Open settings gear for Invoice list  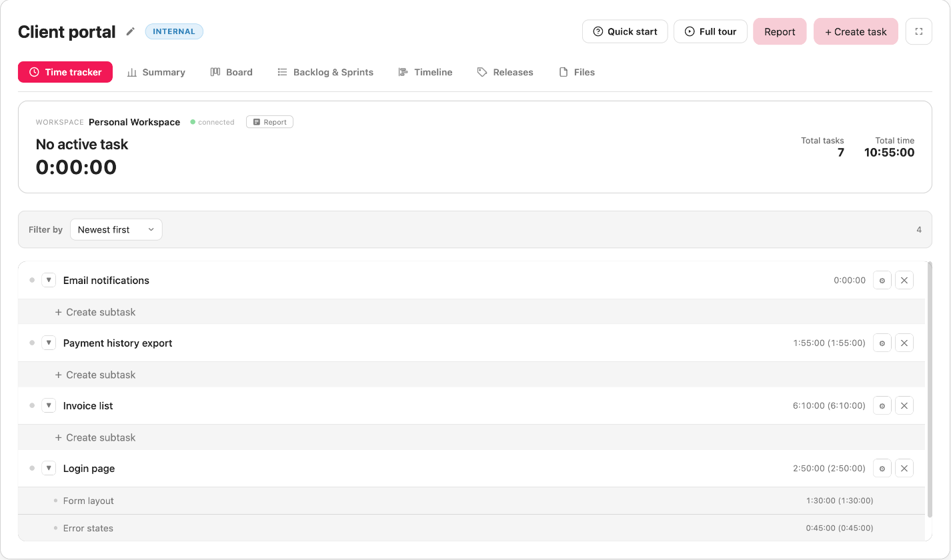click(x=882, y=406)
